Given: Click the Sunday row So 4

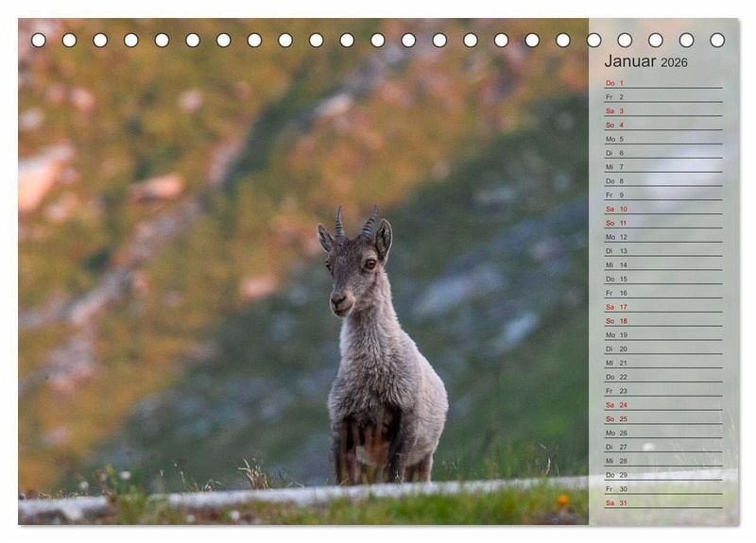Looking at the screenshot, I should coord(615,125).
